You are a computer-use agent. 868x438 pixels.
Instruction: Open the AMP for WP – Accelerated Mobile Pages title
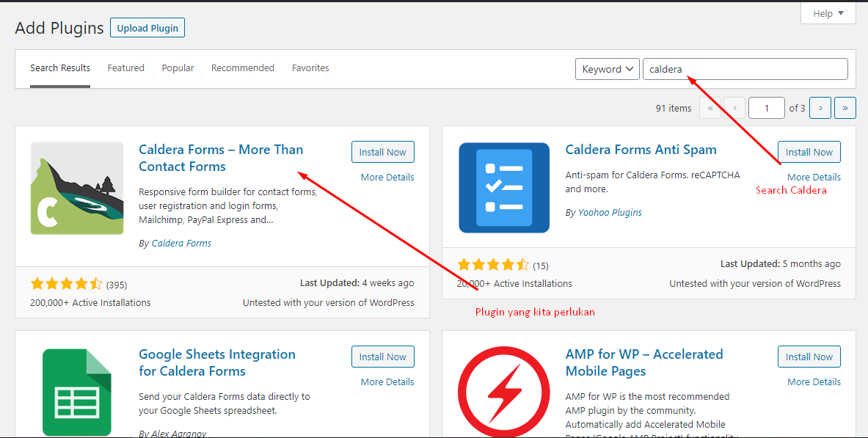pyautogui.click(x=643, y=362)
